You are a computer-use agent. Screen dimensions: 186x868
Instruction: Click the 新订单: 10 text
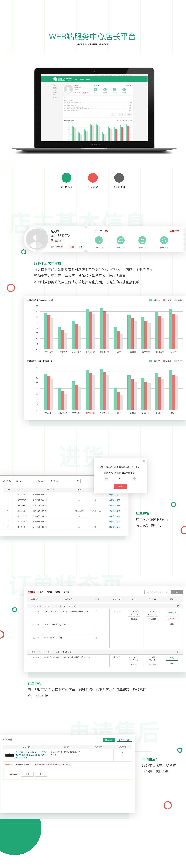[101, 231]
